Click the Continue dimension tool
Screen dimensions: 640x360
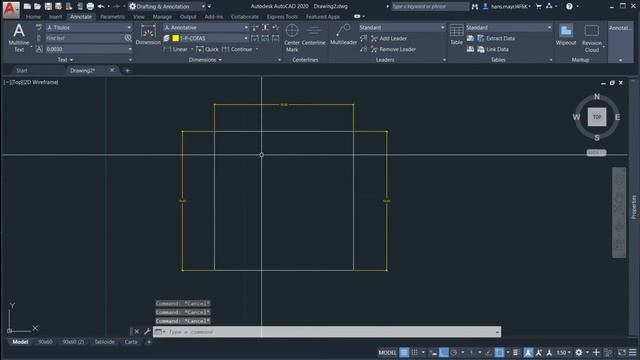237,49
